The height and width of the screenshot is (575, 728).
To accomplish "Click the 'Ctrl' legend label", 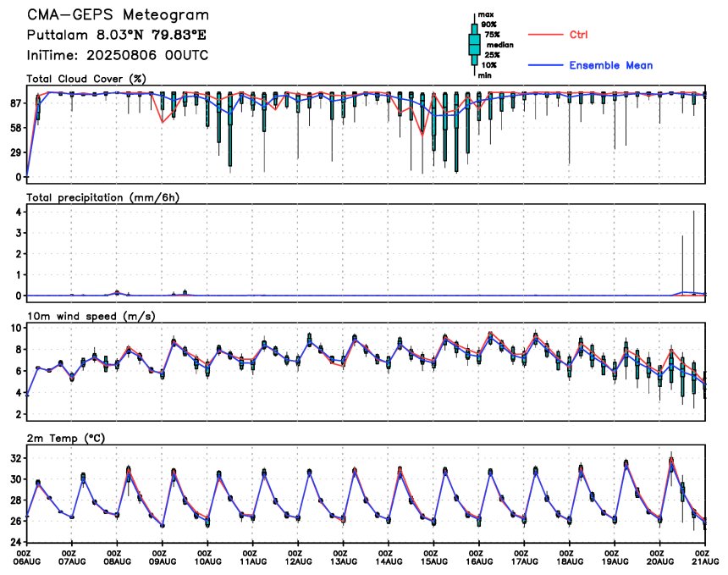I will coord(578,35).
